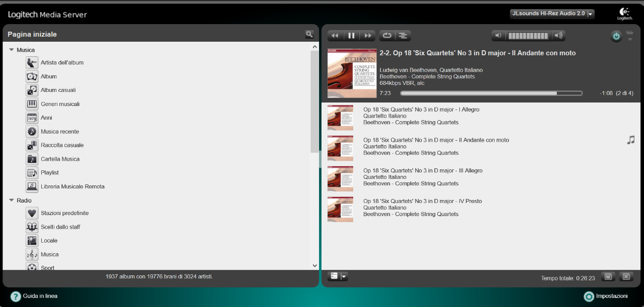Click the album name under the III Allegro track

click(411, 183)
